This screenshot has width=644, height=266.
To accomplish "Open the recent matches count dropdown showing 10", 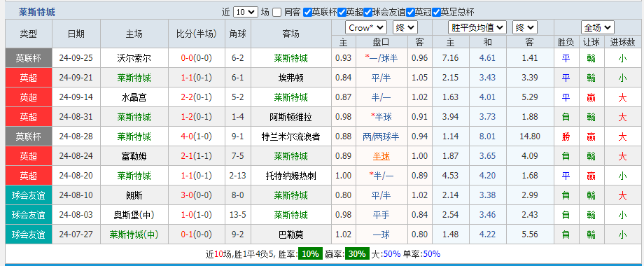I will (x=246, y=13).
